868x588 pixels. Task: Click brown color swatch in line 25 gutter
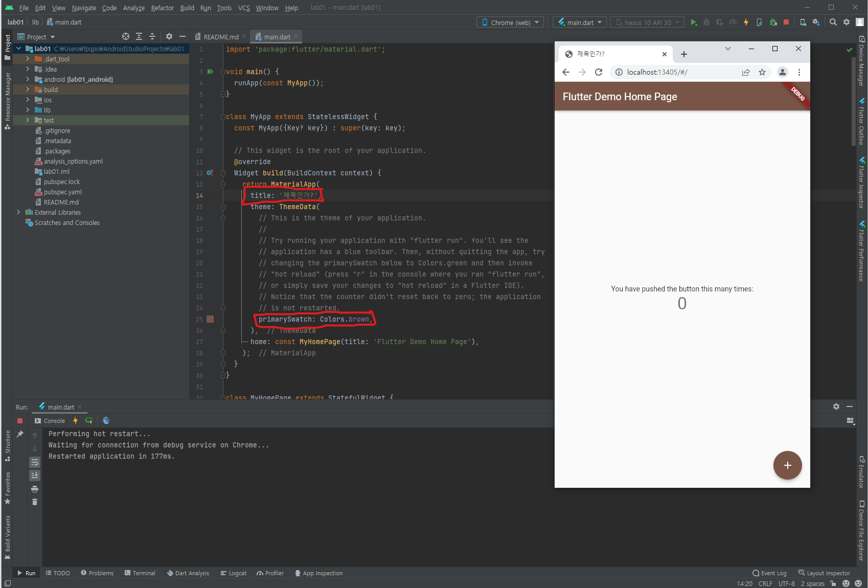click(210, 319)
